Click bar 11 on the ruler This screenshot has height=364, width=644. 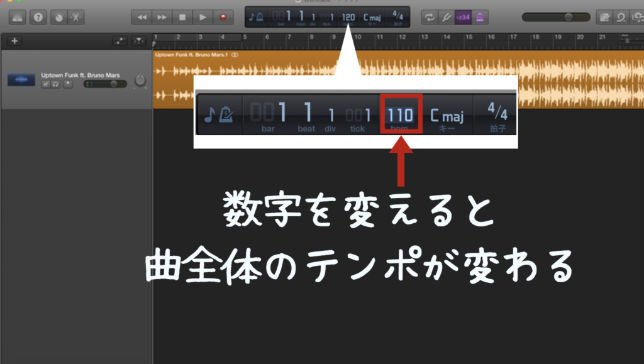[379, 37]
